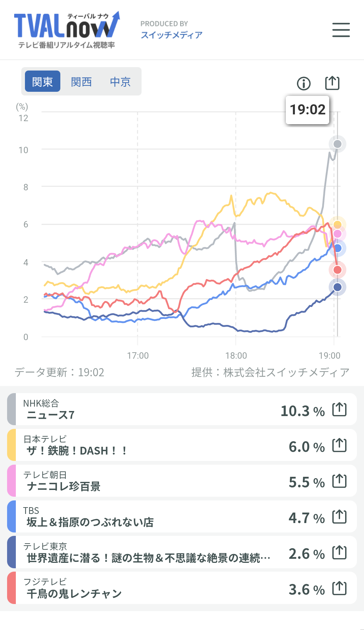
Task: Select the gray NHK data point on chart
Action: (337, 144)
